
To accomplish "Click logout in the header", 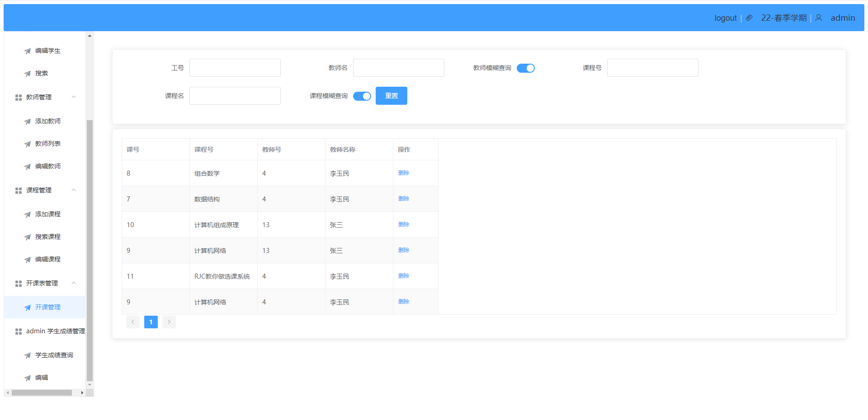I will [725, 18].
